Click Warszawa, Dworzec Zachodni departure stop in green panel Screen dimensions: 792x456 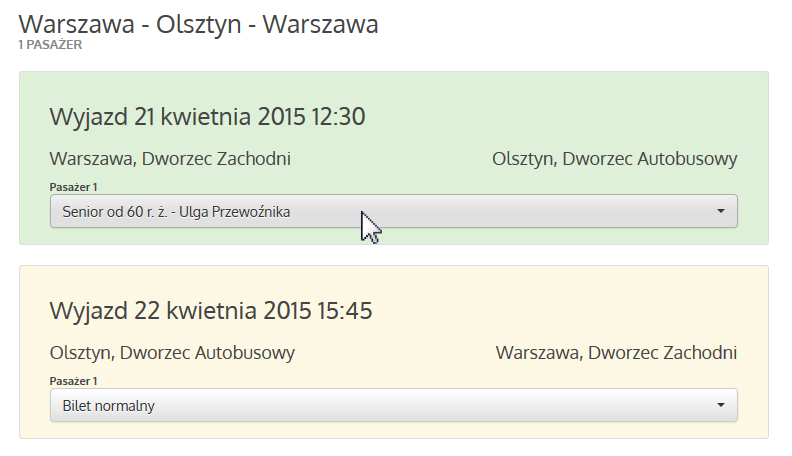coord(170,159)
